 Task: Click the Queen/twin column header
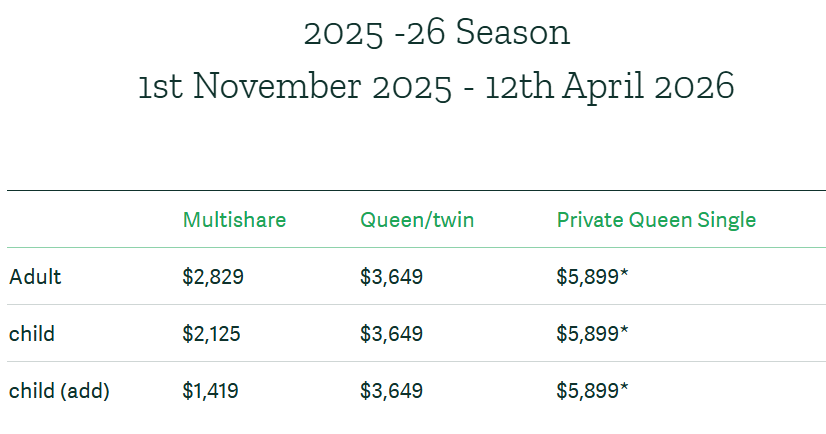tap(417, 220)
